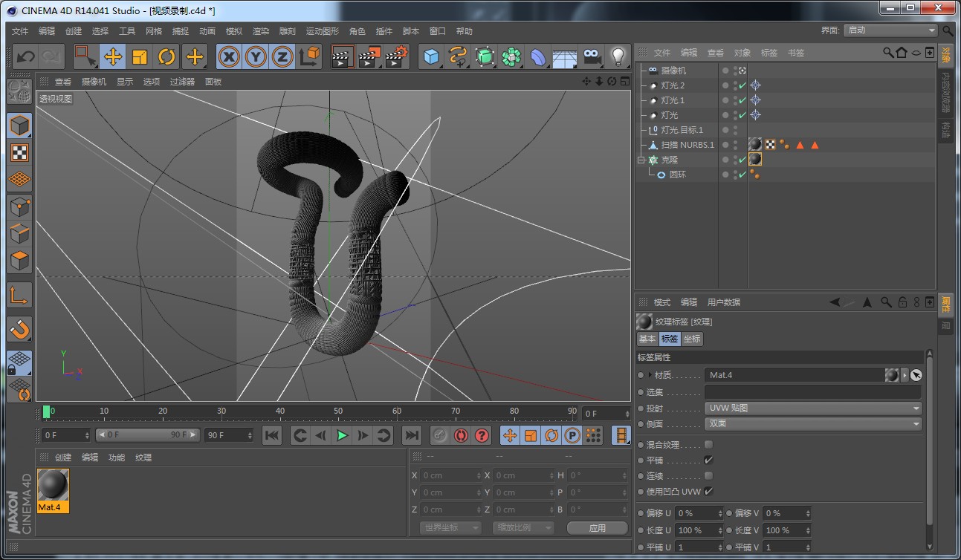The image size is (961, 560).
Task: Collapse the 克隆 tree node
Action: pyautogui.click(x=641, y=160)
